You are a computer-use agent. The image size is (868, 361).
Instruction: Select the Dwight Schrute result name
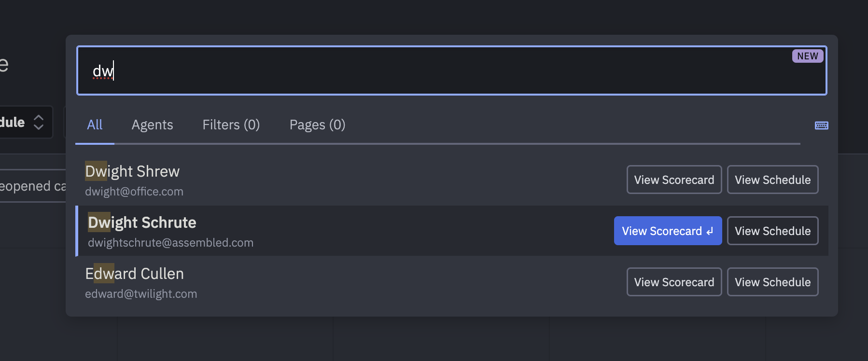point(142,222)
